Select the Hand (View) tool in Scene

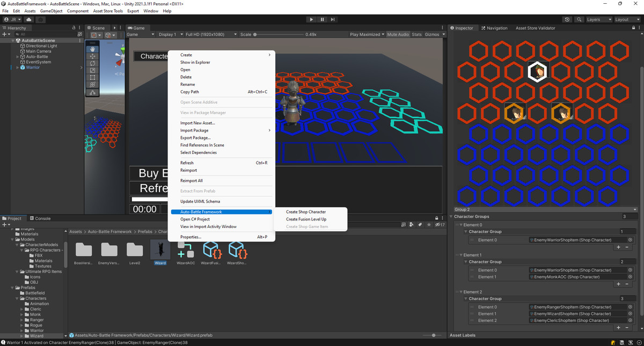click(93, 49)
